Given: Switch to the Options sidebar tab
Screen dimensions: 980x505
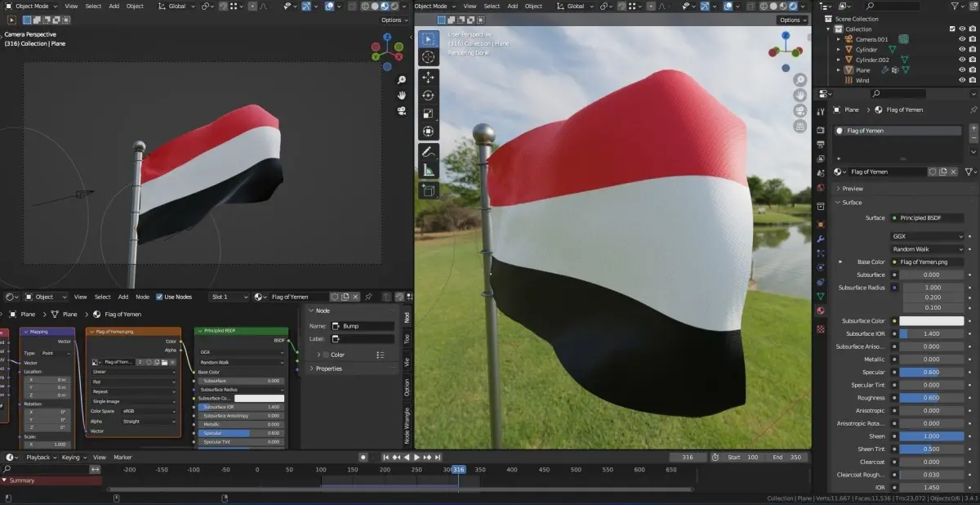Looking at the screenshot, I should coord(408,388).
